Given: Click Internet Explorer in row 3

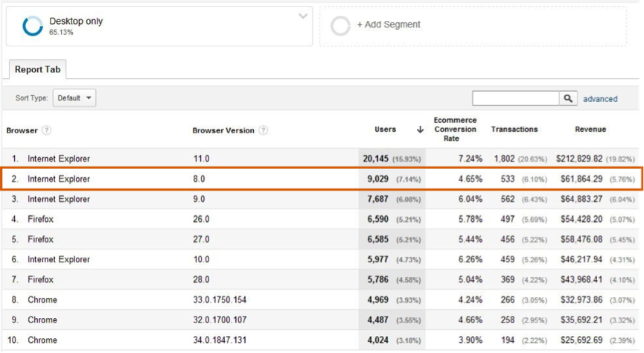Looking at the screenshot, I should pyautogui.click(x=59, y=199).
